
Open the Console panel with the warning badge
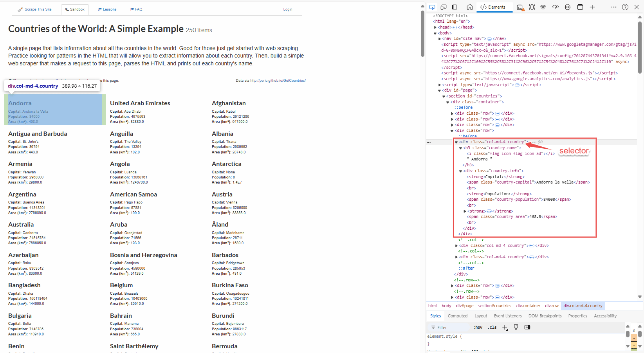click(520, 7)
